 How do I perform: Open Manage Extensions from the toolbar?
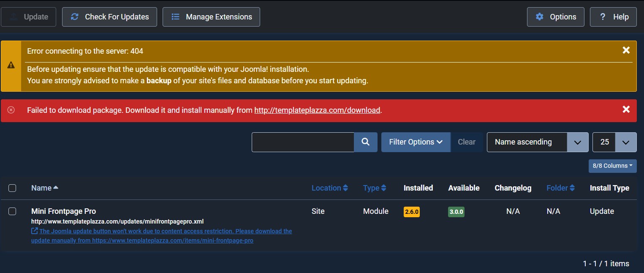211,17
